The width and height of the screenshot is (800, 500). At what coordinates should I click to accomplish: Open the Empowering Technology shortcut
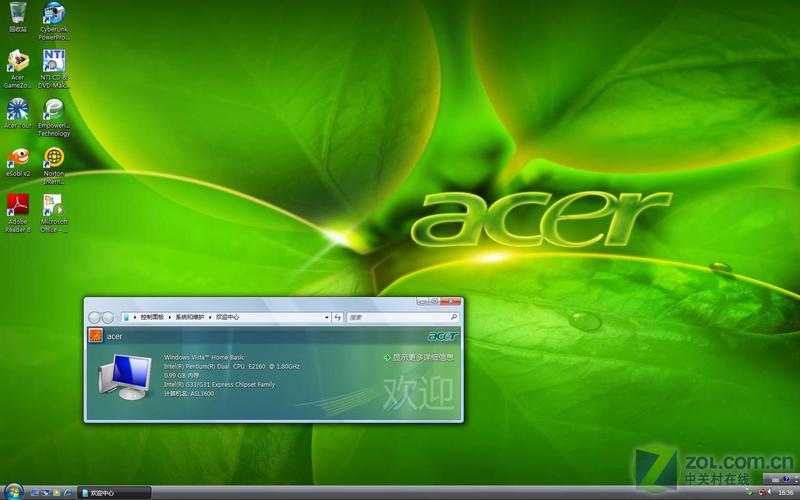[x=54, y=117]
